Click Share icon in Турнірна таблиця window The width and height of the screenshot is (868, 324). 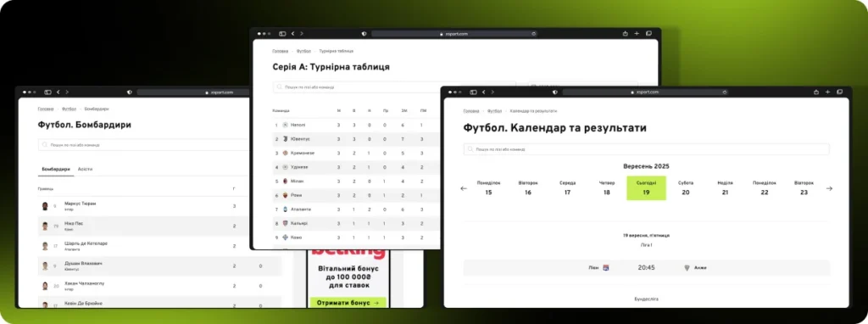[625, 34]
